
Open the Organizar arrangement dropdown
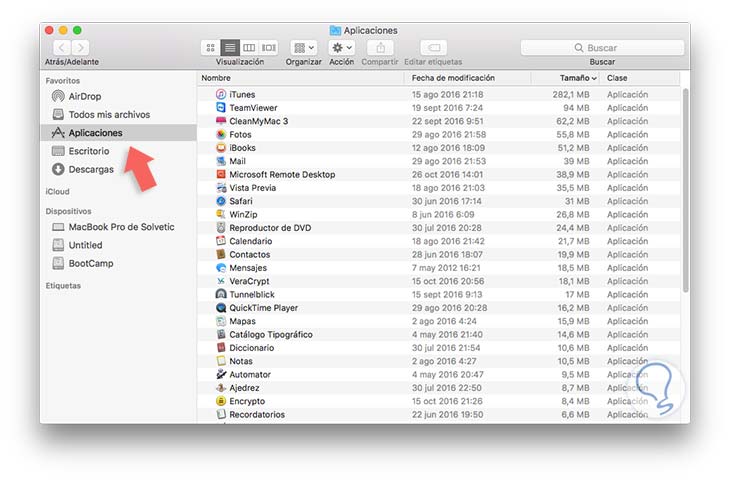304,47
